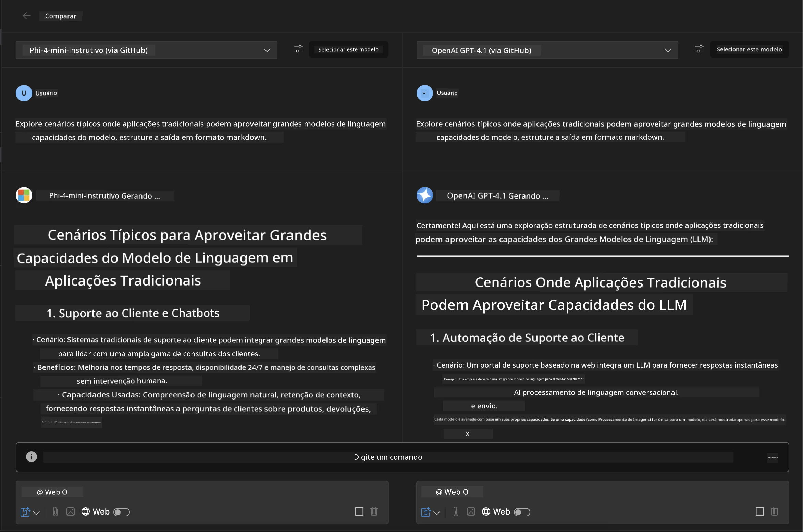Click the prompt sparkle icon in the right panel
Image resolution: width=803 pixels, height=532 pixels.
(426, 512)
